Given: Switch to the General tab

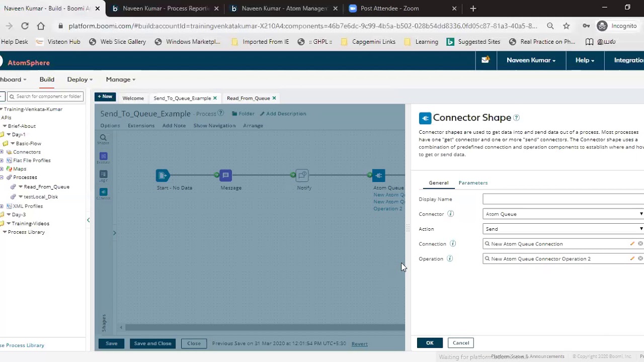Looking at the screenshot, I should 438,183.
